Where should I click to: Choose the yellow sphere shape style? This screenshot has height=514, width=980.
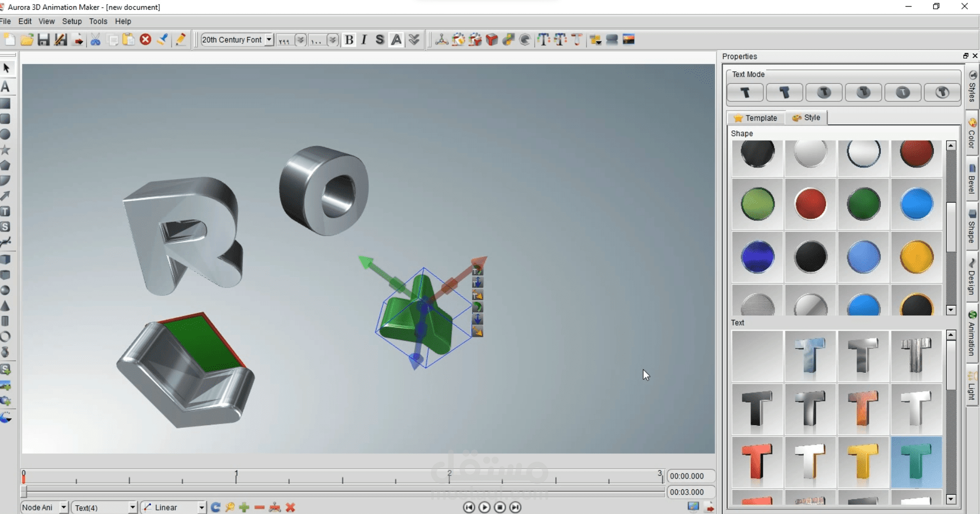tap(916, 257)
